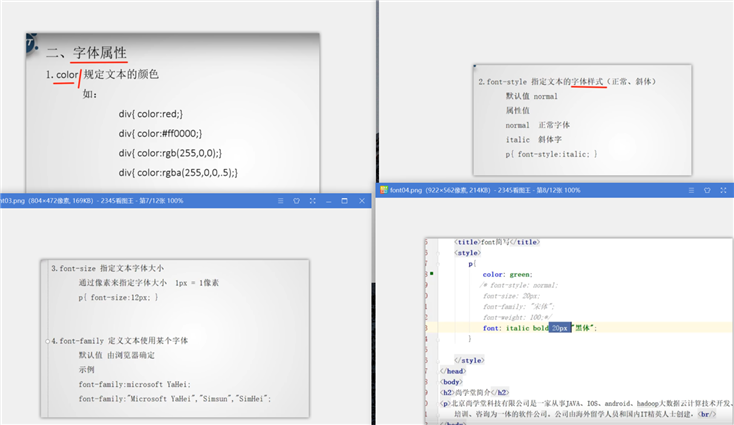Open the menu icon in font03.png title bar

[280, 201]
